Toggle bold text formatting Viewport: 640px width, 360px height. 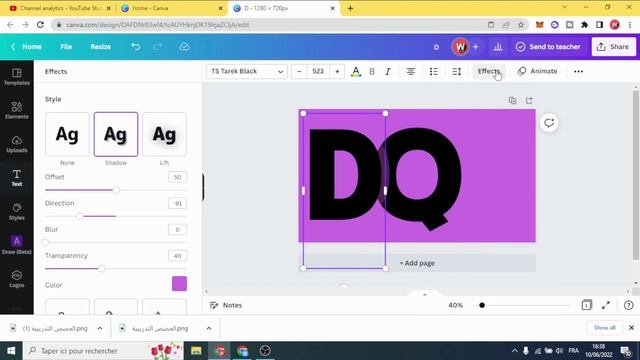click(x=372, y=71)
